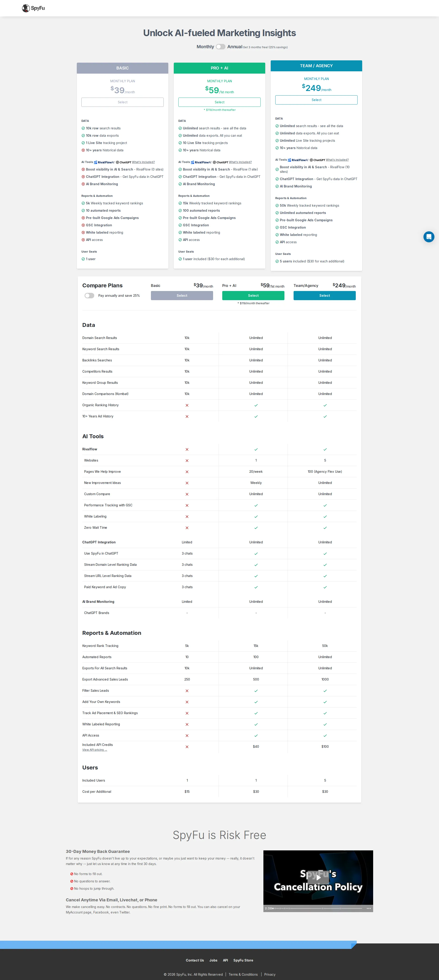Open 'What's included?' in the Pro + AI card
Screen dimensions: 439x980
pos(241,162)
